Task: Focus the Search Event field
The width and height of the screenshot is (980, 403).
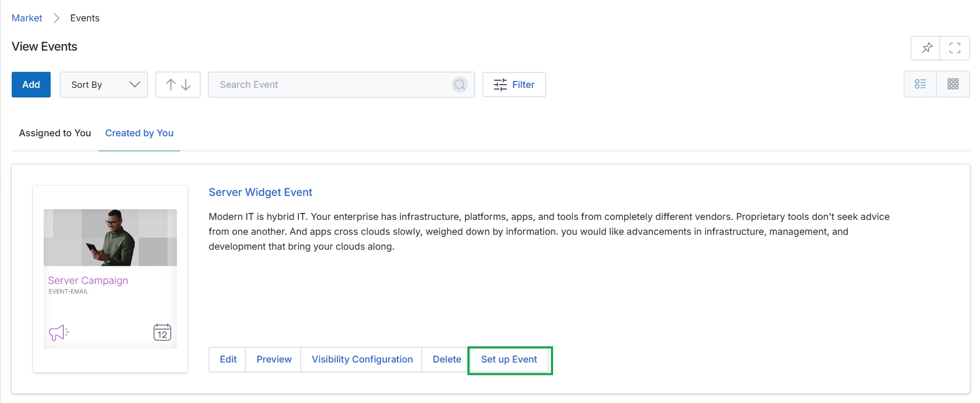Action: point(342,85)
